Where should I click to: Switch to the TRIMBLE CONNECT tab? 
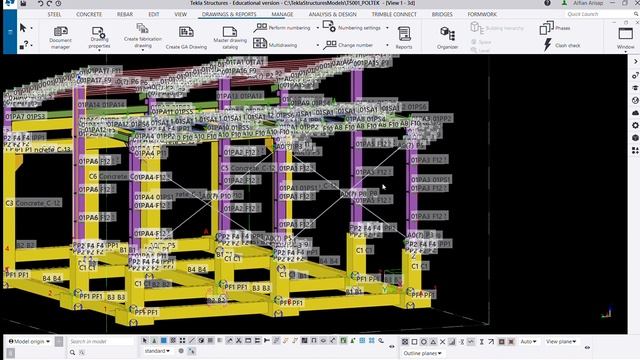tap(394, 14)
